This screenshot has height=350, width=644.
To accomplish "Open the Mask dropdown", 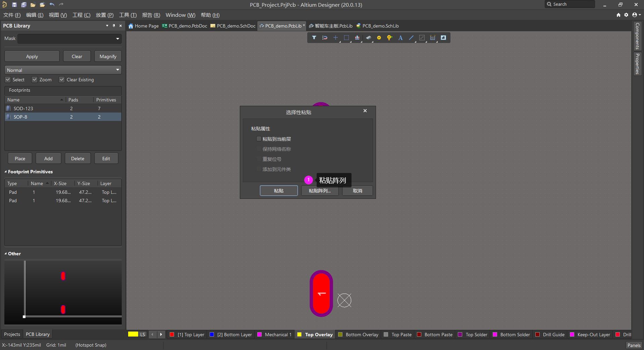I will pos(118,39).
